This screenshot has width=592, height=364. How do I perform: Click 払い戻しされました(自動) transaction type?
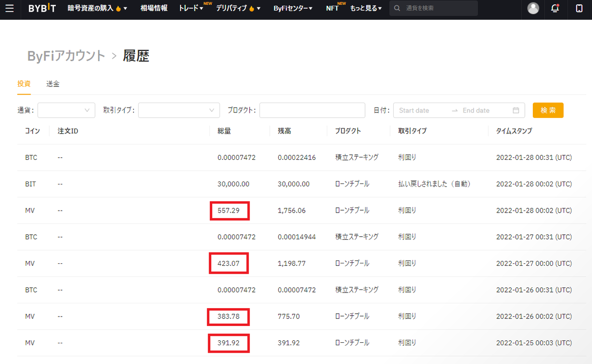coord(434,184)
